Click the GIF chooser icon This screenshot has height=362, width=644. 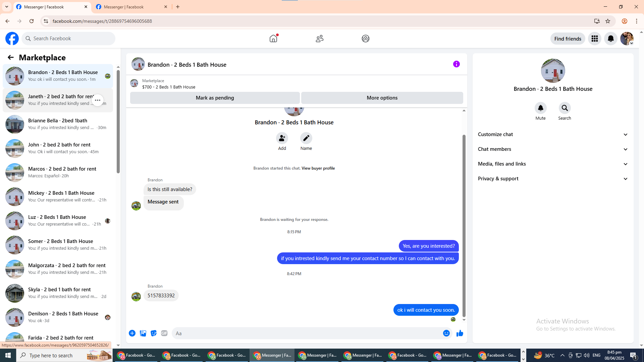click(164, 333)
